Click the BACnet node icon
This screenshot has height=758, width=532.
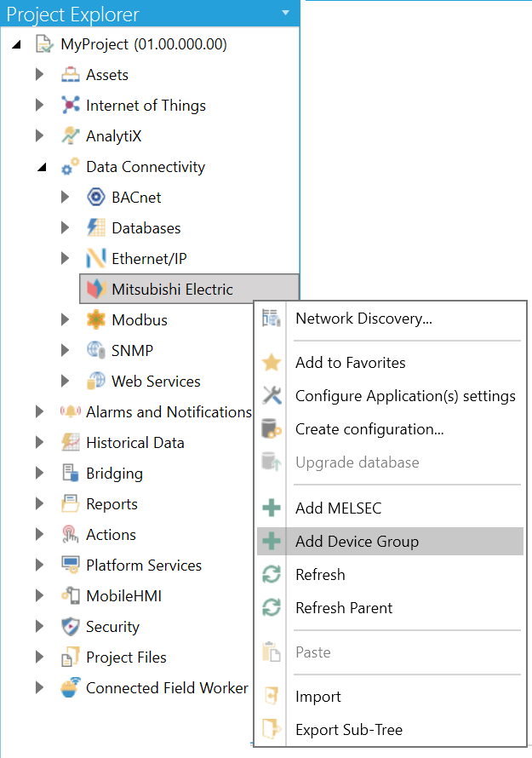tap(96, 198)
